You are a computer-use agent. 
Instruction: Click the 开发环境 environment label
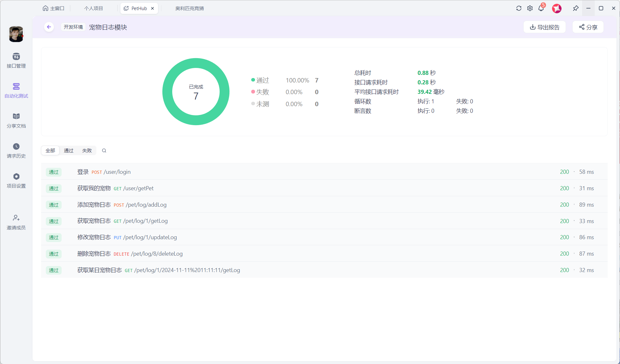pos(73,27)
